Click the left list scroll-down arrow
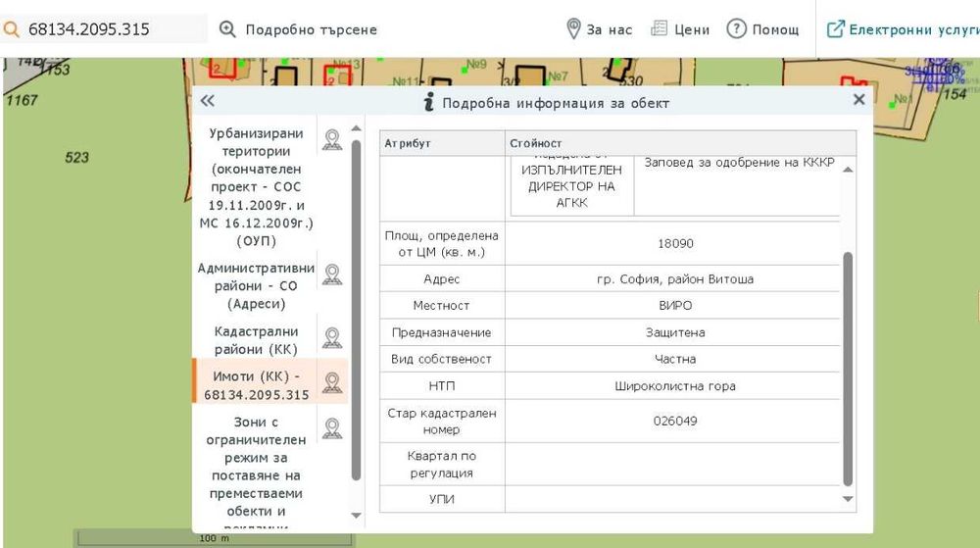 [x=357, y=516]
